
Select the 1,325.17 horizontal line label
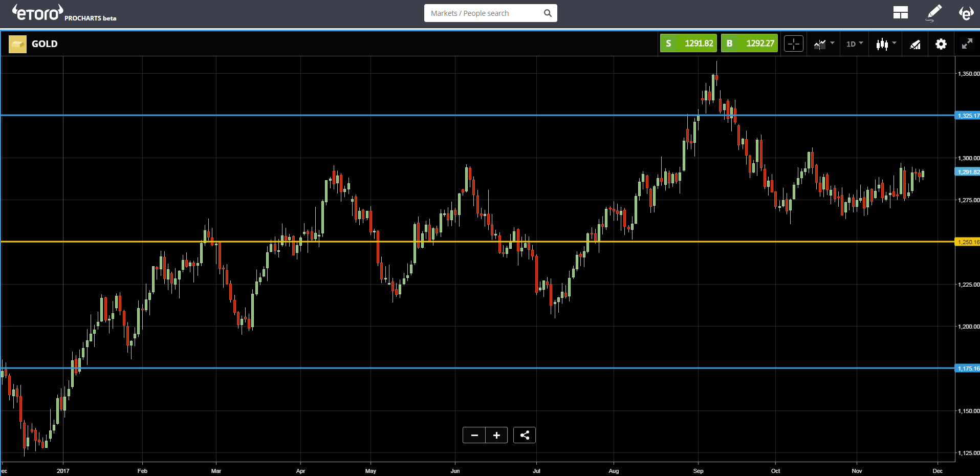click(x=968, y=116)
